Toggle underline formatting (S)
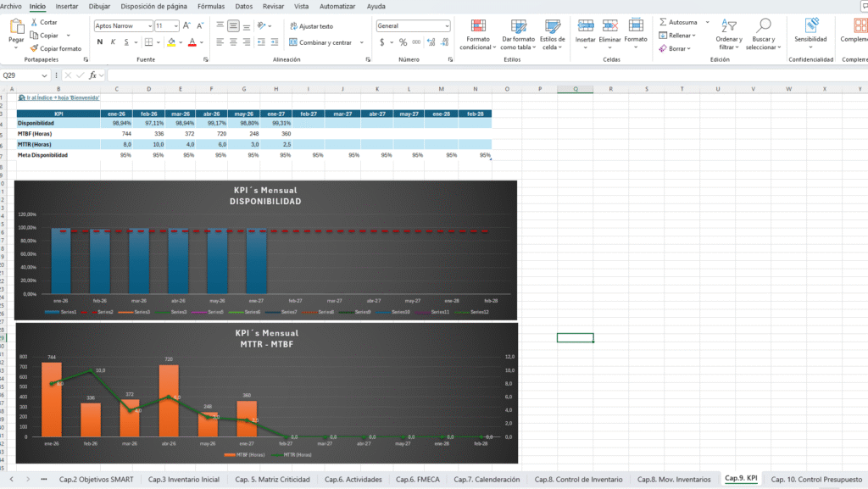This screenshot has height=489, width=868. tap(126, 42)
